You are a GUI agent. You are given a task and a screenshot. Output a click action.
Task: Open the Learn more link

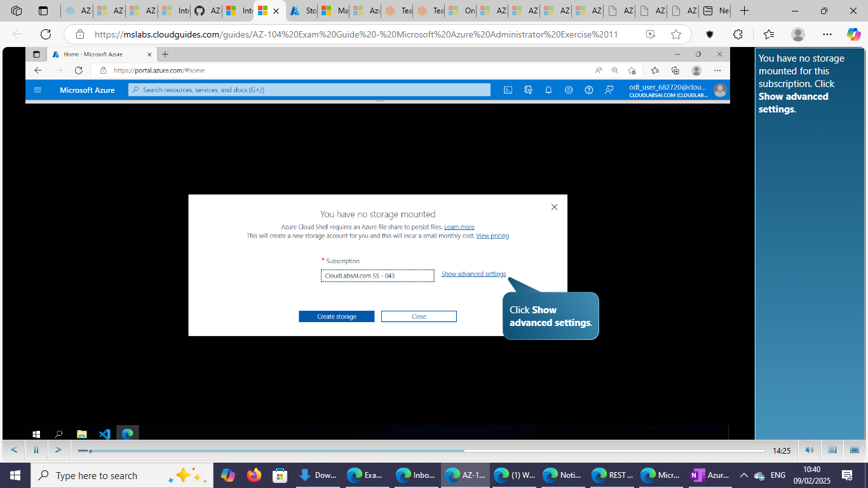pyautogui.click(x=459, y=227)
